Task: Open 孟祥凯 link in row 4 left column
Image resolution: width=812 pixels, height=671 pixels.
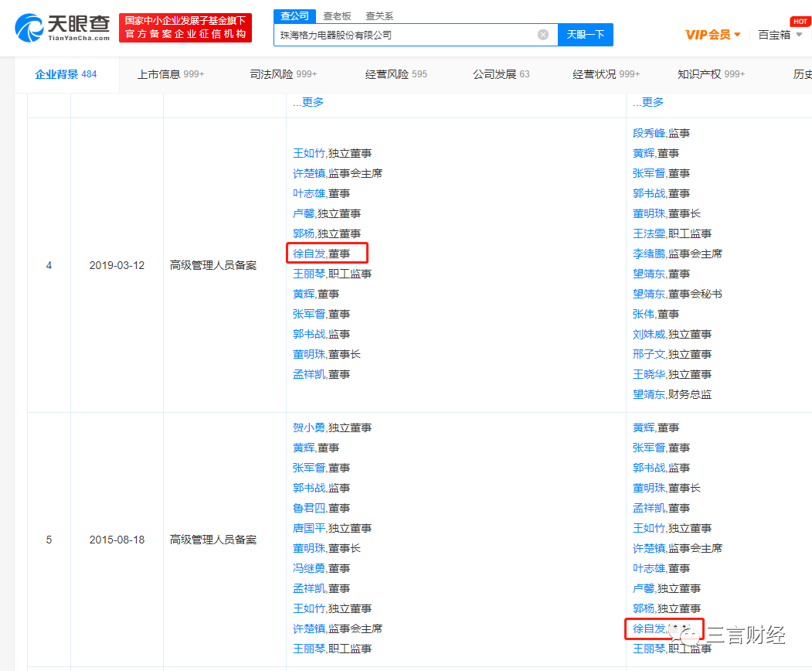Action: (308, 375)
